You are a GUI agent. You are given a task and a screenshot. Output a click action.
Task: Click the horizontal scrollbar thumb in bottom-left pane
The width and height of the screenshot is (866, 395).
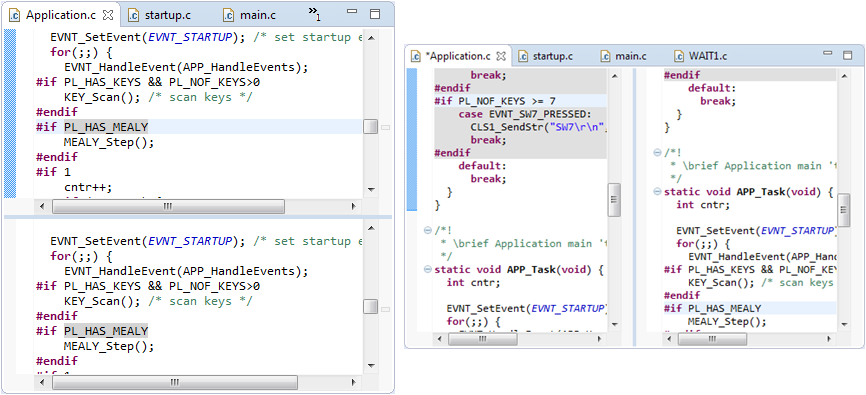[x=174, y=382]
